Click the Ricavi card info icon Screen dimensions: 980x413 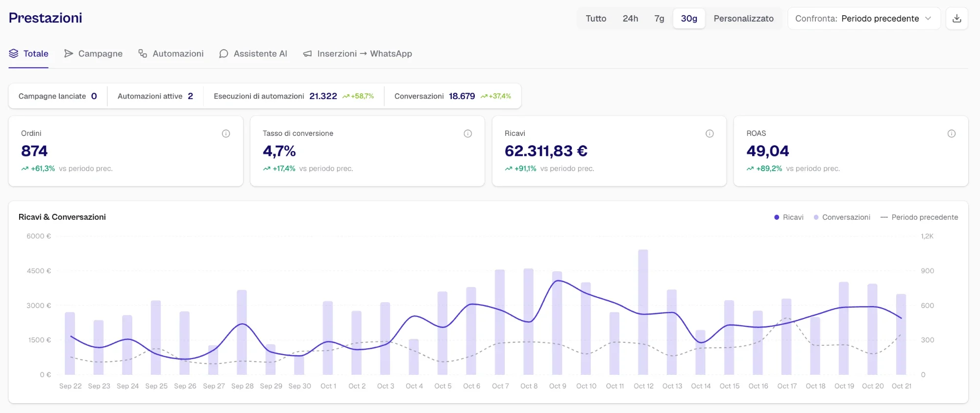click(x=710, y=133)
